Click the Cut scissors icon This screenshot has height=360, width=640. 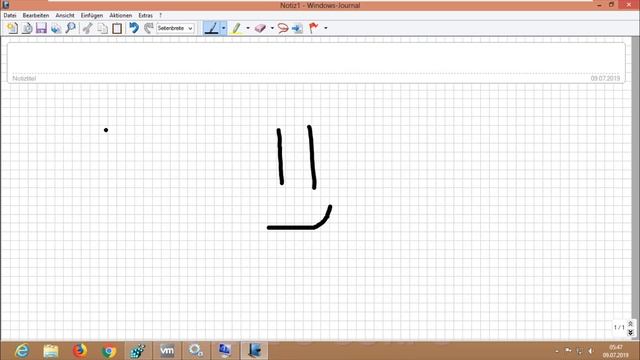click(x=87, y=28)
